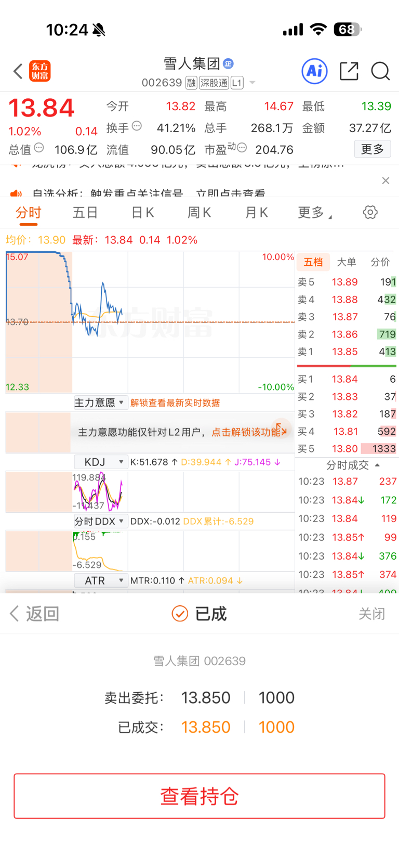The height and width of the screenshot is (868, 399).
Task: Tap the 卖2 price 13.86 row
Action: tap(347, 334)
